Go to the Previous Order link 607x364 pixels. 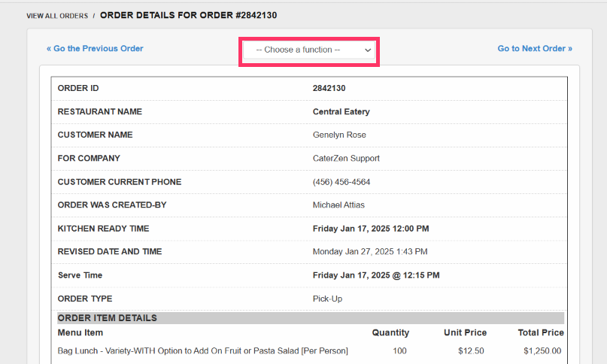coord(95,48)
